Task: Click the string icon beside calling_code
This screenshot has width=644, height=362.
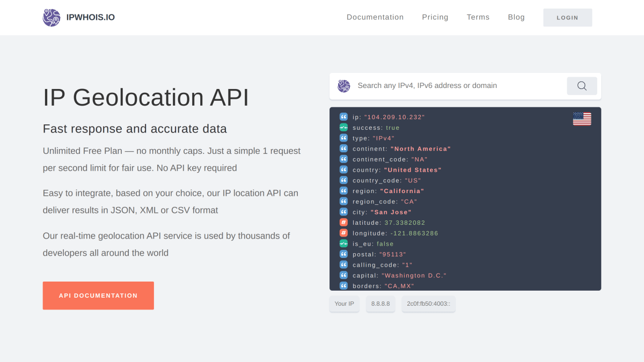Action: click(343, 265)
